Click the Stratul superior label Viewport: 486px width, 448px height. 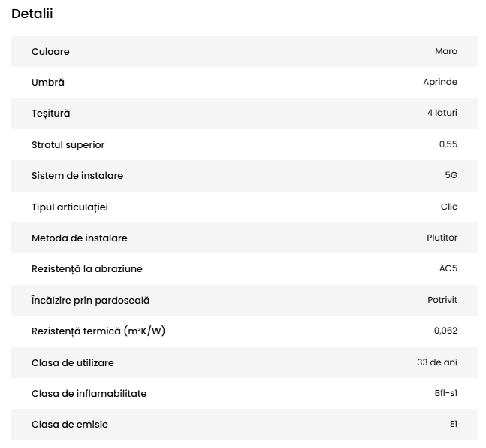(68, 144)
